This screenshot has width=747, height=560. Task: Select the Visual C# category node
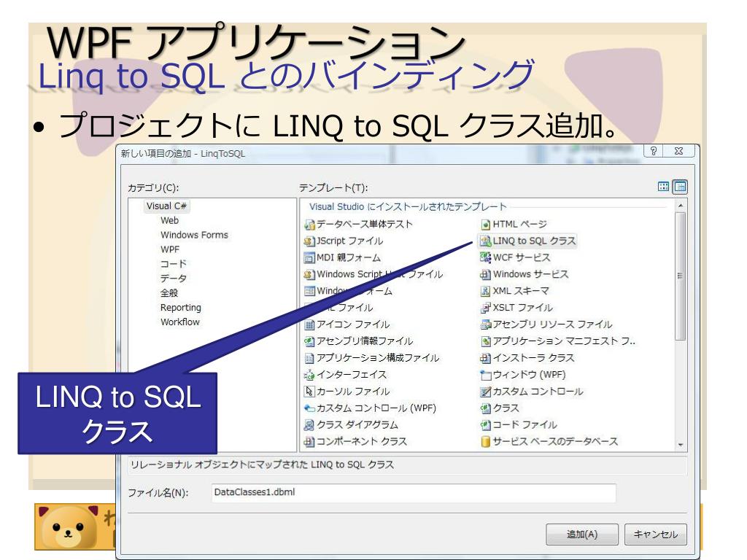click(167, 206)
